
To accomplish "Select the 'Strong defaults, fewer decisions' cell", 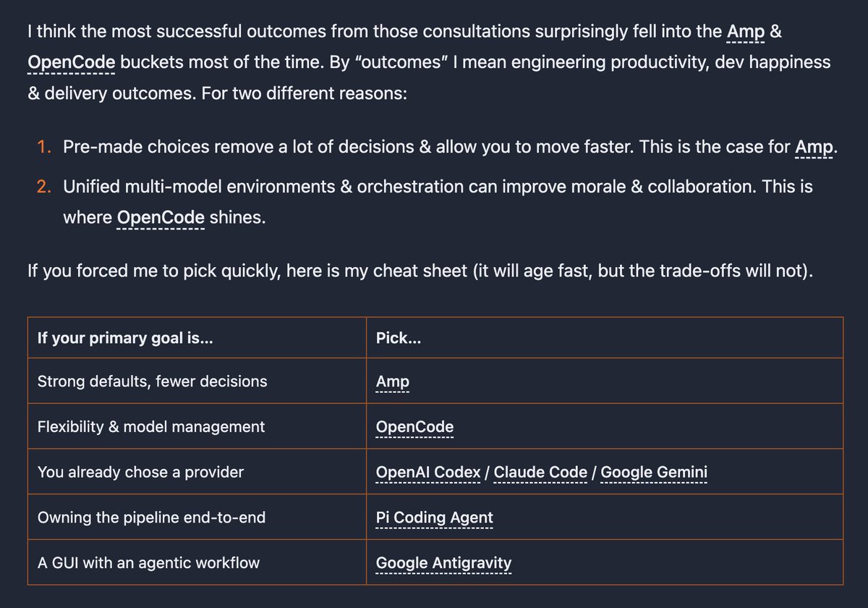I will (x=197, y=381).
